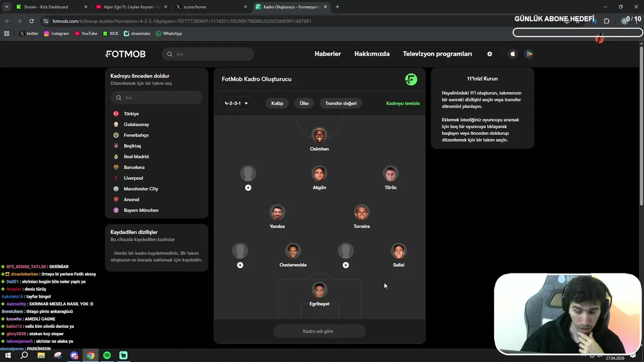Click the Apple App Store icon

[x=513, y=54]
